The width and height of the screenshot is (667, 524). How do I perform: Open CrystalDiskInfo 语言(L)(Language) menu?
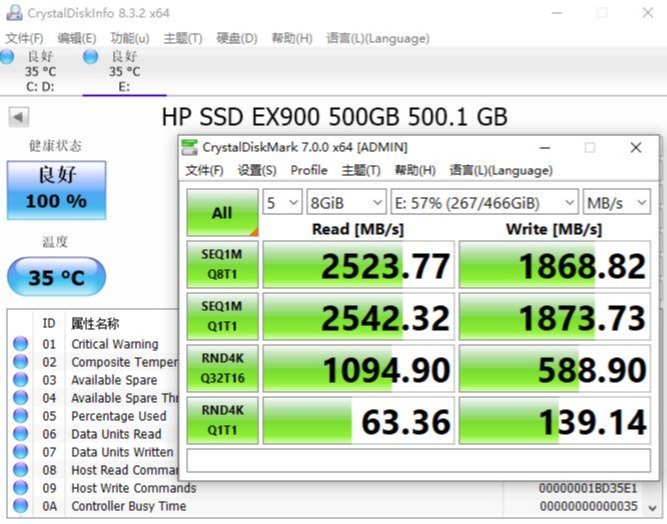[378, 38]
